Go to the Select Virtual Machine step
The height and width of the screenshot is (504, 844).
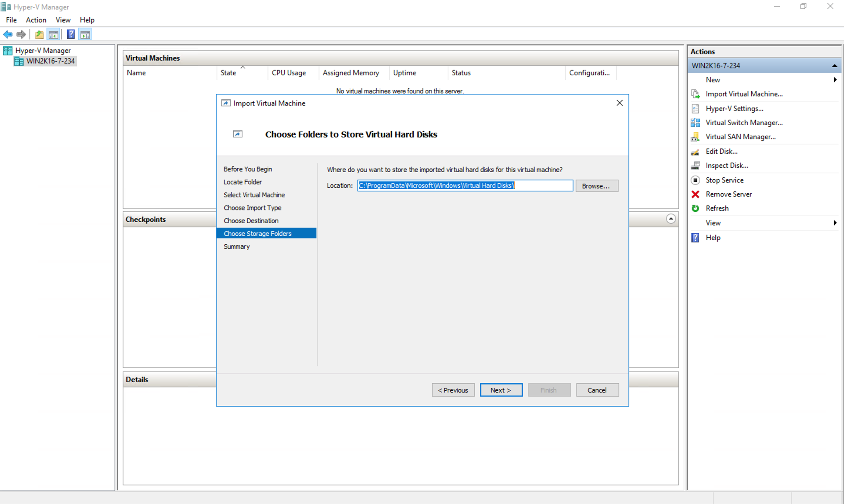[x=254, y=195]
